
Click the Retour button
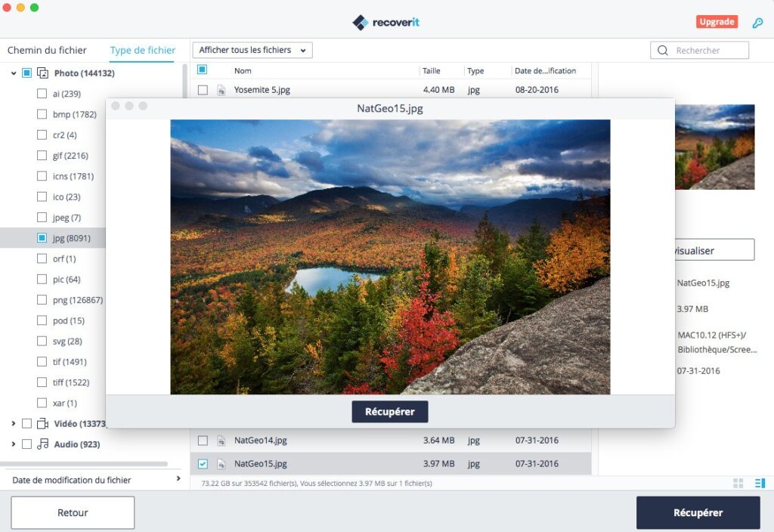73,513
